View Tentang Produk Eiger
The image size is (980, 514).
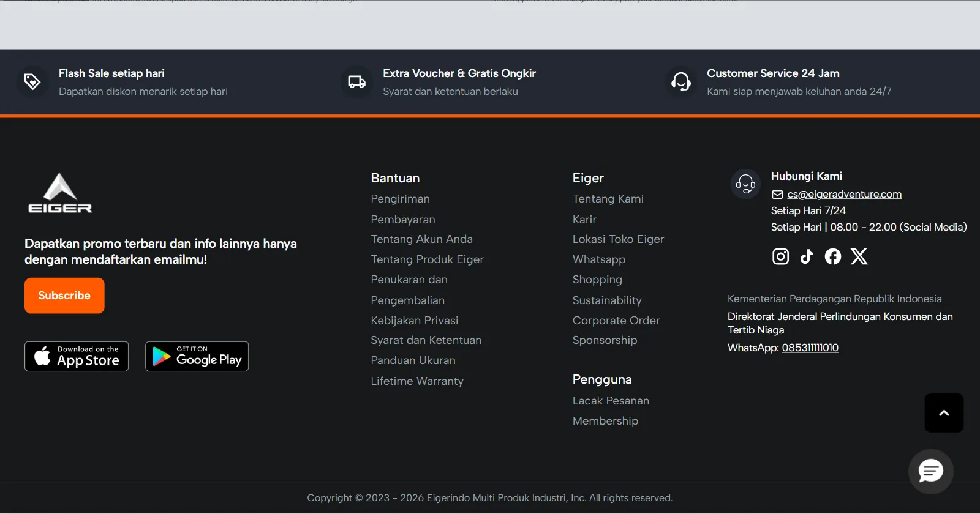point(427,259)
